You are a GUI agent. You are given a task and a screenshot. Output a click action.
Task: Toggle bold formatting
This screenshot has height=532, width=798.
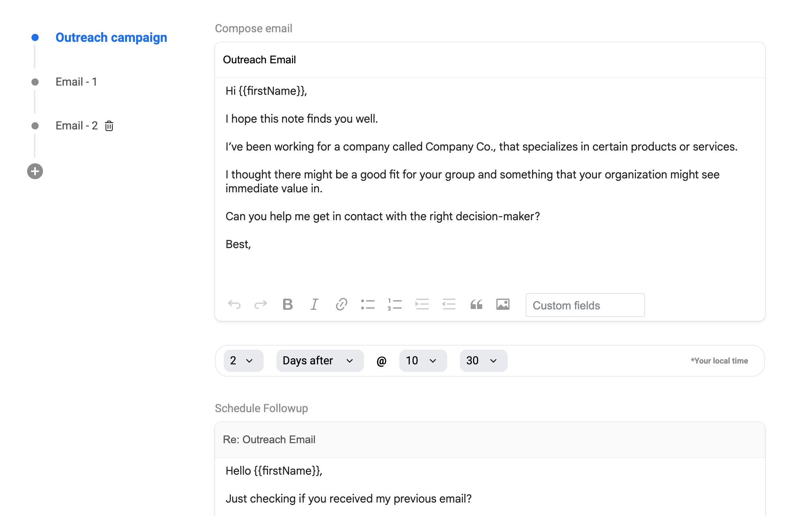[288, 305]
